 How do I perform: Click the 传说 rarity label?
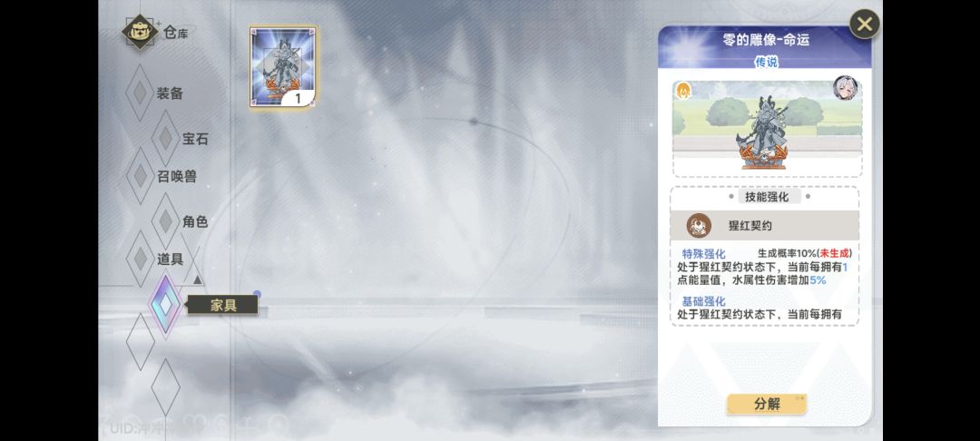pyautogui.click(x=766, y=62)
